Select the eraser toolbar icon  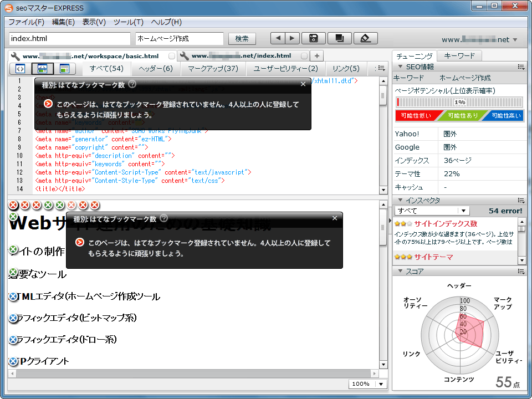[365, 38]
